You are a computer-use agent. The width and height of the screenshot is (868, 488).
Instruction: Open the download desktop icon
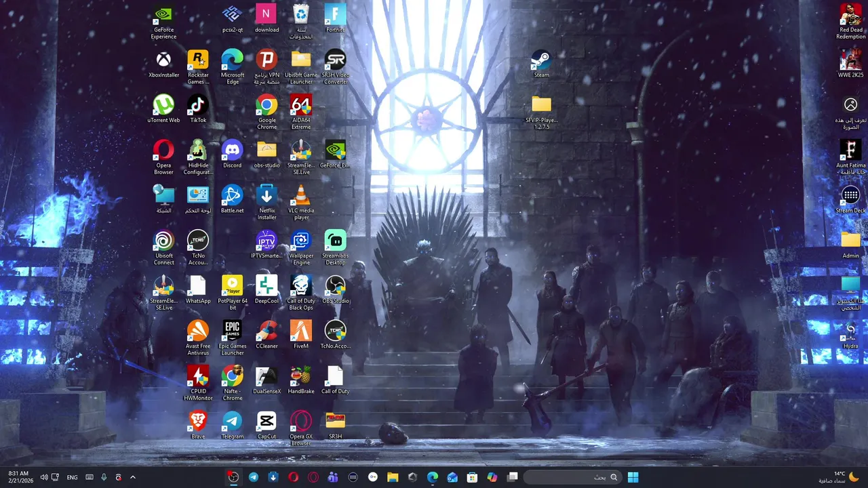[267, 20]
